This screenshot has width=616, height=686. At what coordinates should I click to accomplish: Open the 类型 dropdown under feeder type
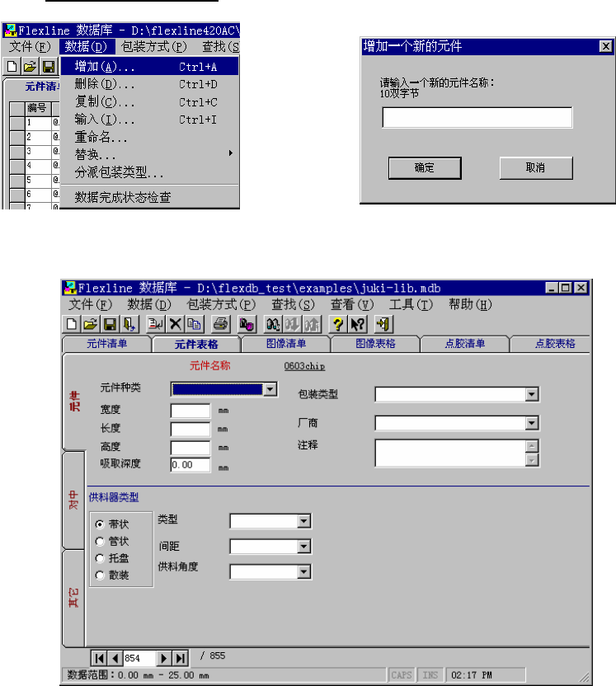304,521
